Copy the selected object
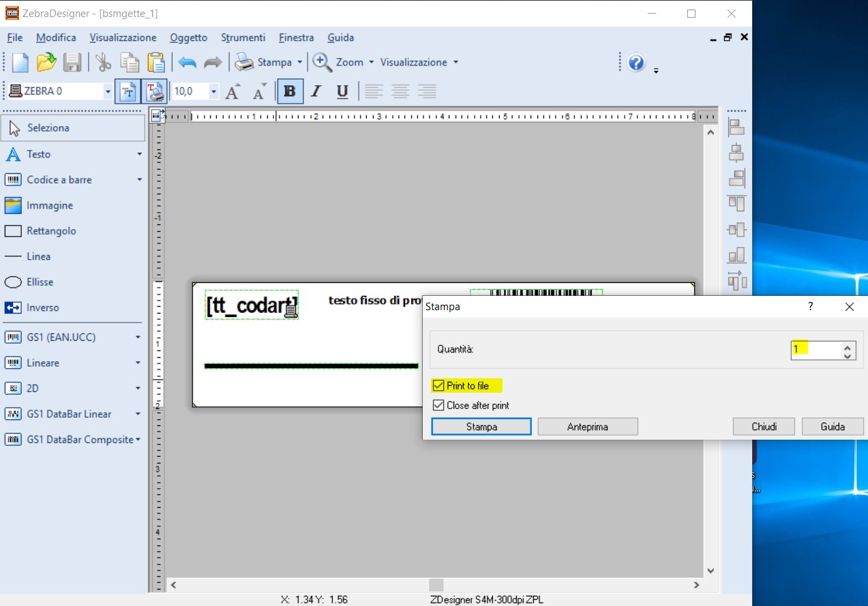 pos(130,63)
